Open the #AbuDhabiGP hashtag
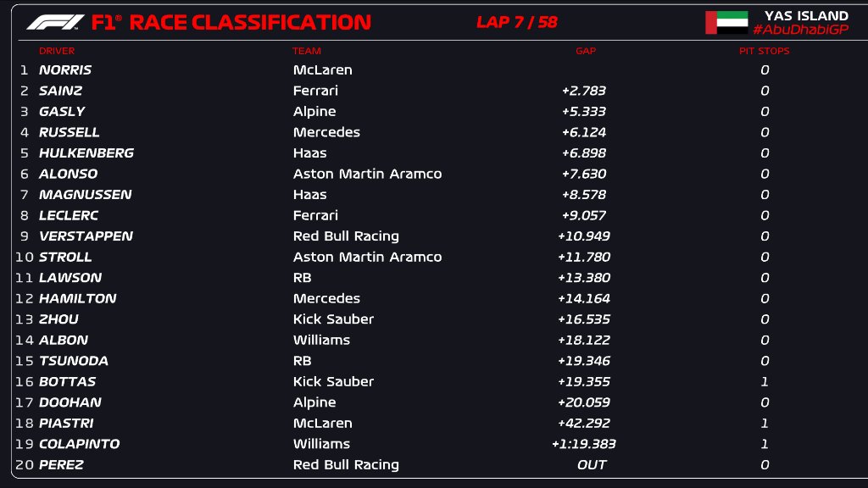 pyautogui.click(x=800, y=30)
